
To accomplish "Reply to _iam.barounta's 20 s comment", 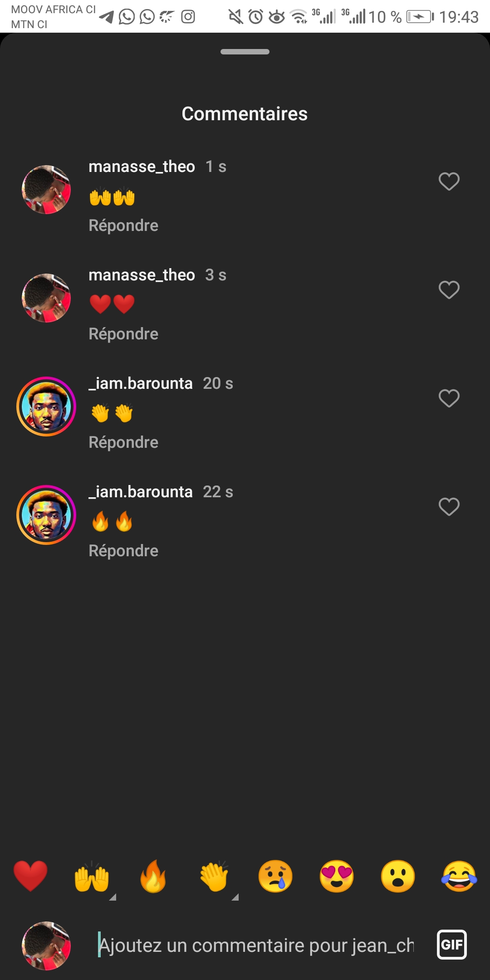I will (x=123, y=442).
